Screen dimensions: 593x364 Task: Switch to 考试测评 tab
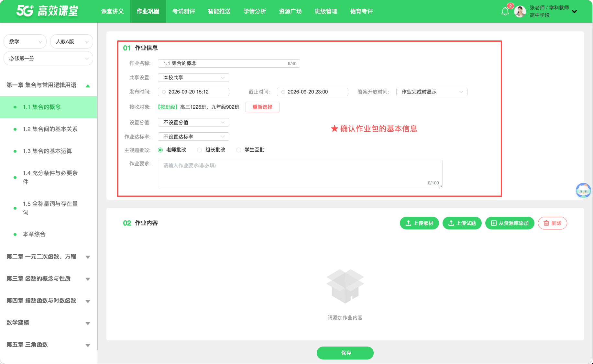(x=183, y=11)
